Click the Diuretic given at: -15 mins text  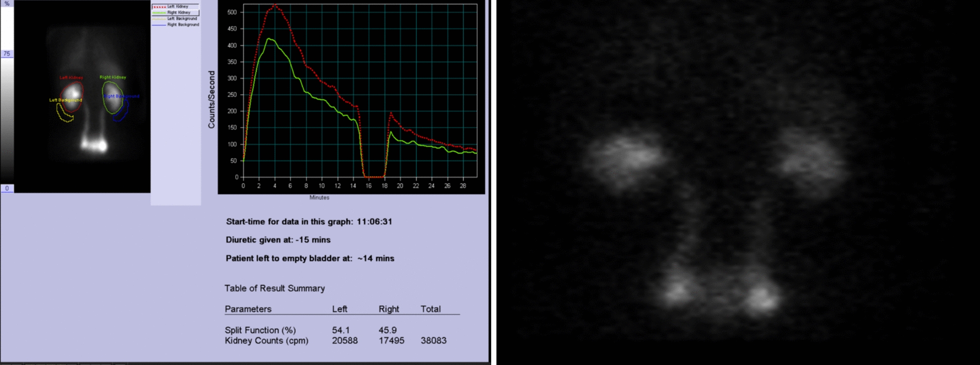pyautogui.click(x=279, y=240)
